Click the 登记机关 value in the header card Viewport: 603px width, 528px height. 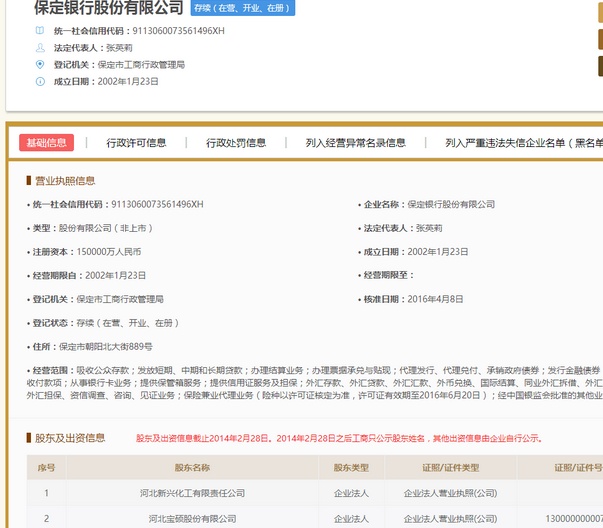(141, 65)
